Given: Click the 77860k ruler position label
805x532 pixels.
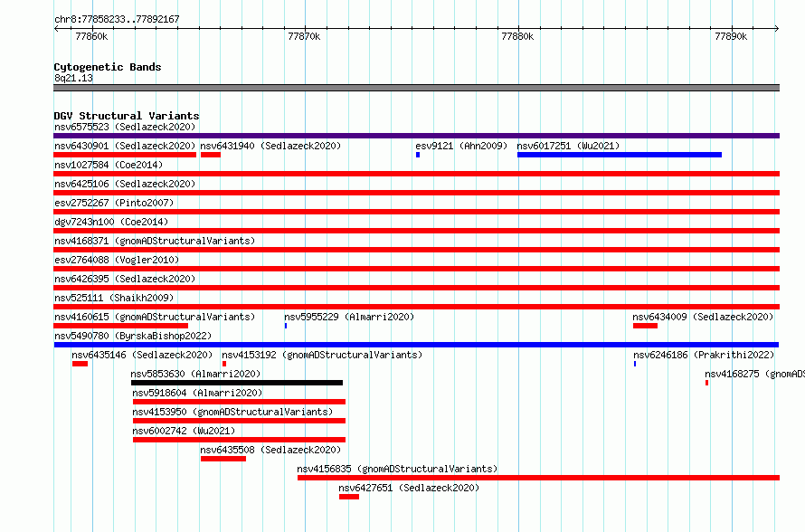Looking at the screenshot, I should point(91,36).
